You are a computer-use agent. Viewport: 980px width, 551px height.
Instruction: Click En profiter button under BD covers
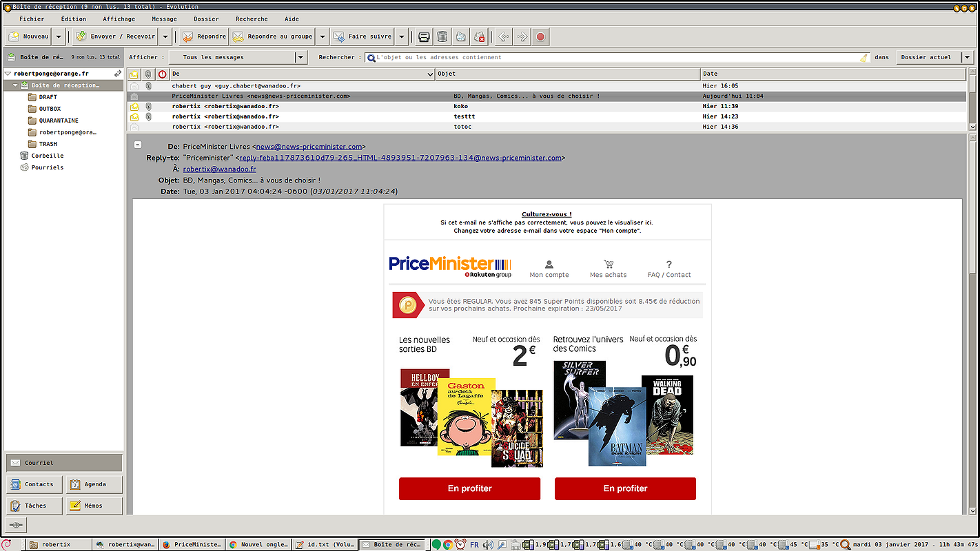point(469,488)
